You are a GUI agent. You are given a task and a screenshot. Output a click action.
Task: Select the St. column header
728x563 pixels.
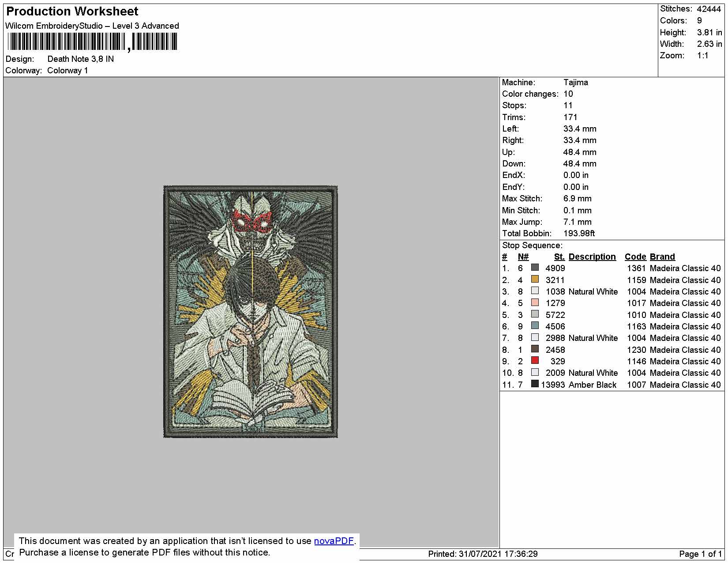point(559,257)
